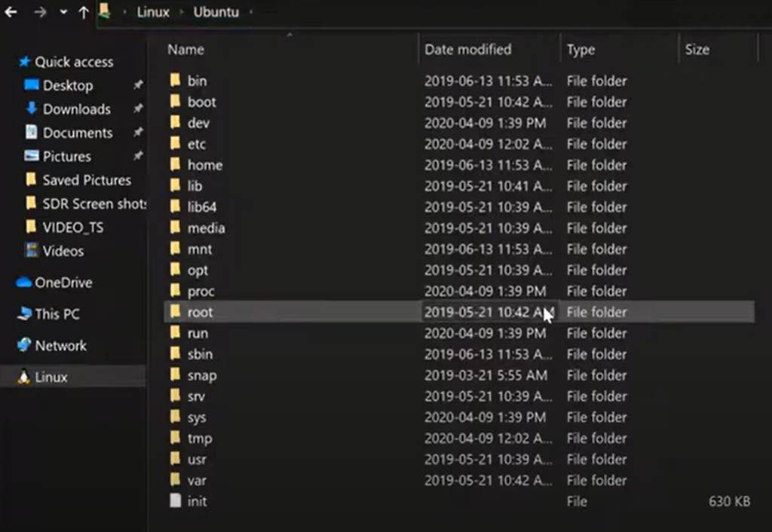Click the Quick access star icon
The height and width of the screenshot is (532, 772).
pos(25,62)
